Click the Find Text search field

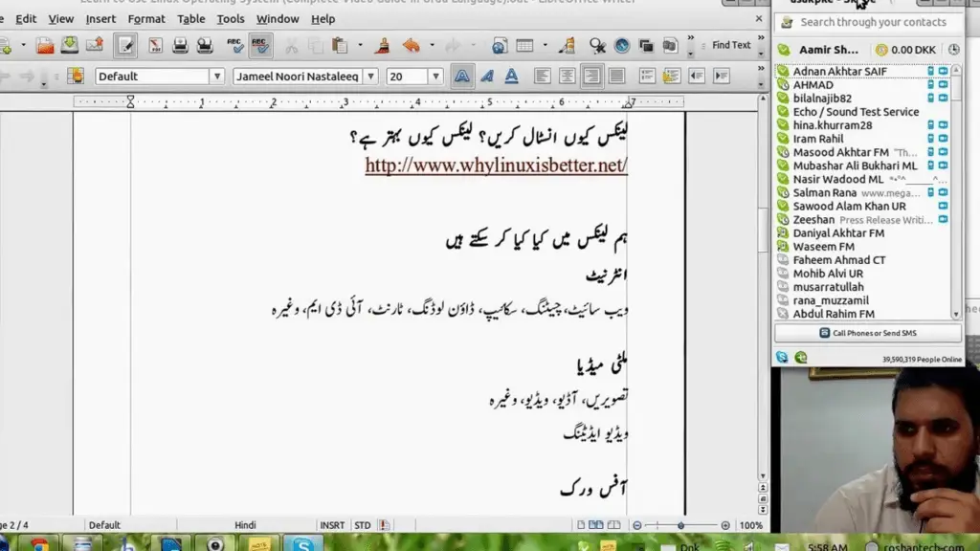pos(730,45)
